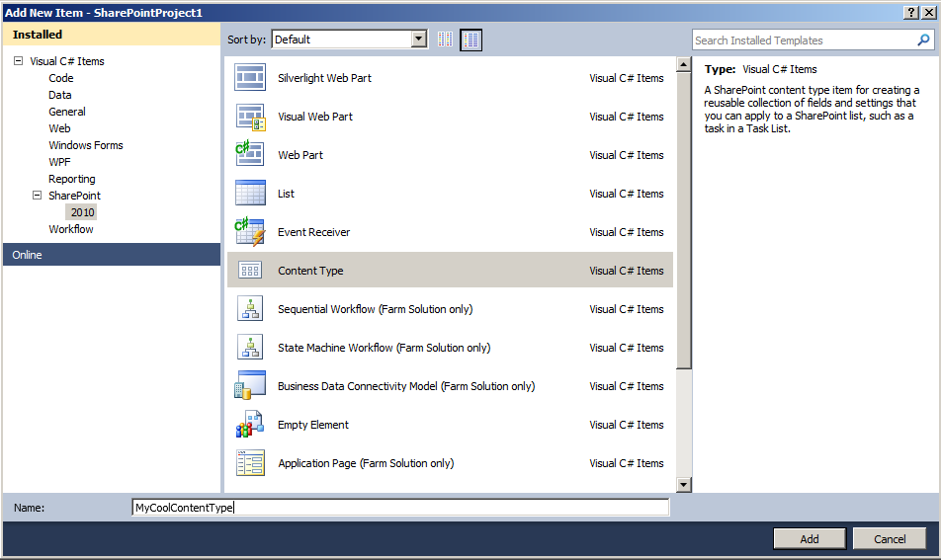This screenshot has width=941, height=560.
Task: Pick the Application Page icon
Action: click(x=250, y=463)
